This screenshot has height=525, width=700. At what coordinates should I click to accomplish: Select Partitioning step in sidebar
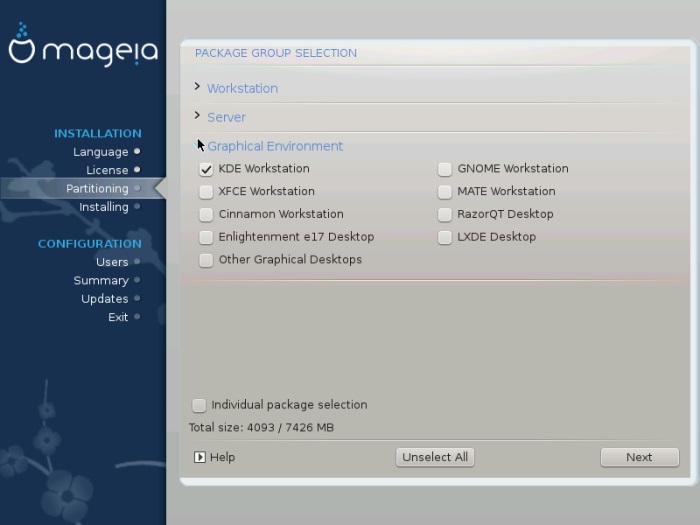click(97, 188)
